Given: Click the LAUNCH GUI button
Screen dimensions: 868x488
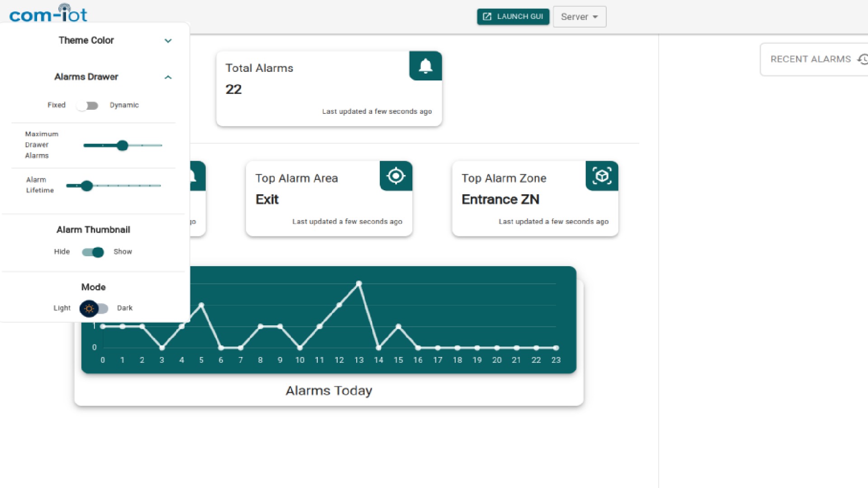Looking at the screenshot, I should (513, 17).
